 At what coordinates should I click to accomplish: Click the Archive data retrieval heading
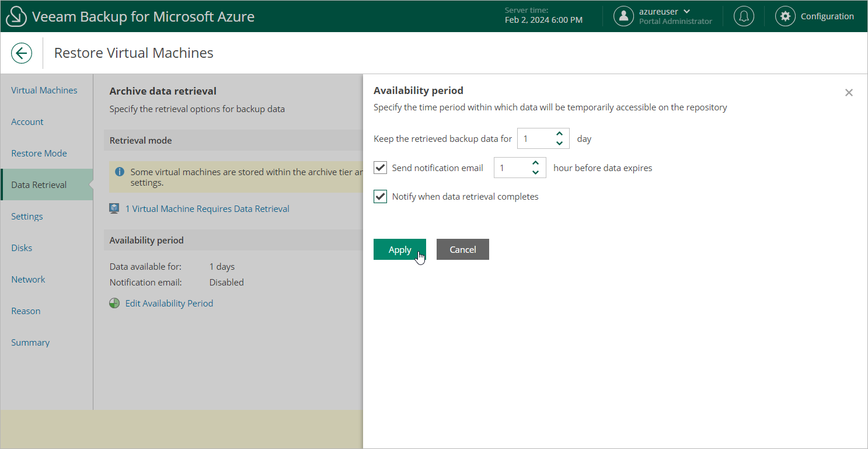click(163, 91)
